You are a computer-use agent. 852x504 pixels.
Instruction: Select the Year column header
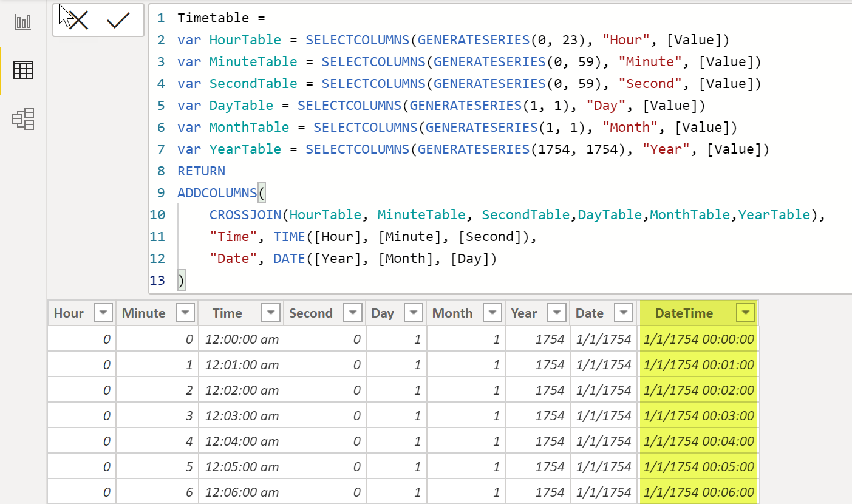[x=524, y=313]
